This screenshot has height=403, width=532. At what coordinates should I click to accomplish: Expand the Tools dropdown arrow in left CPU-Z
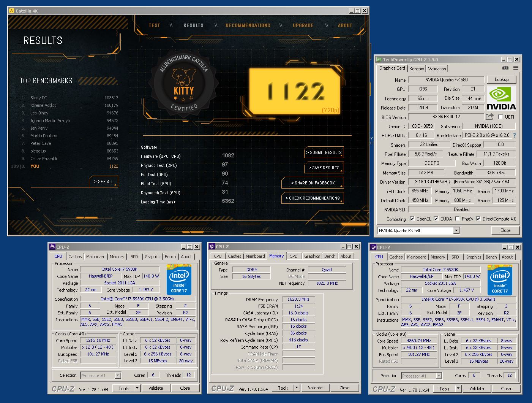[x=137, y=388]
